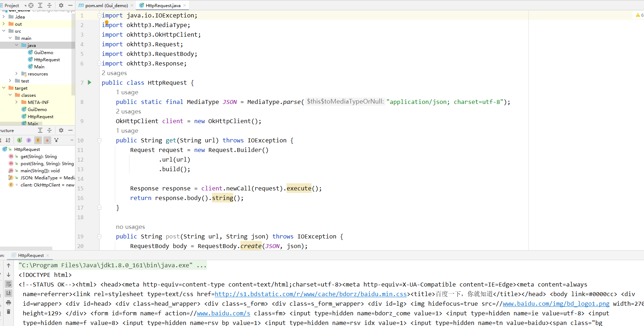Toggle show fields in Structure toolbar
The image size is (644, 326).
click(38, 140)
